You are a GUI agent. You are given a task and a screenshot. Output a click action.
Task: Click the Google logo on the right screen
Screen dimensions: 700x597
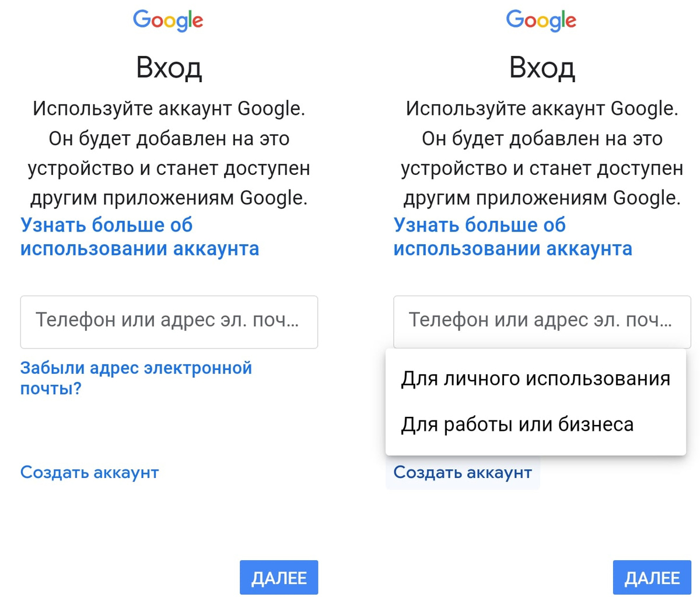(541, 20)
